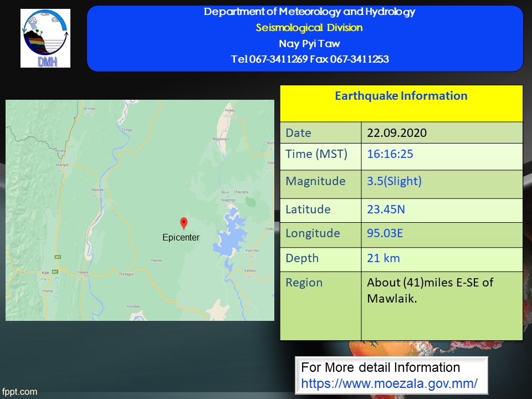532x399 pixels.
Task: Select the Ta Nga label on map
Action: pos(126,129)
